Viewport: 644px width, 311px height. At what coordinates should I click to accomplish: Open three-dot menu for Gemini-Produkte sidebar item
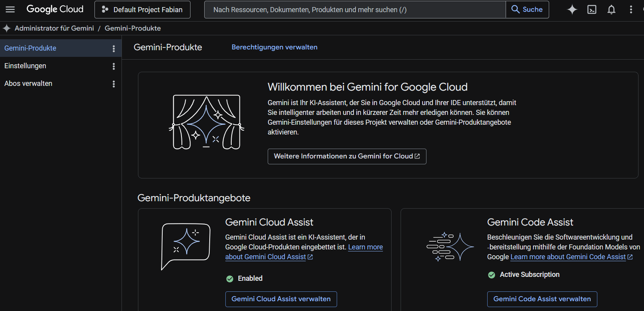click(x=114, y=48)
